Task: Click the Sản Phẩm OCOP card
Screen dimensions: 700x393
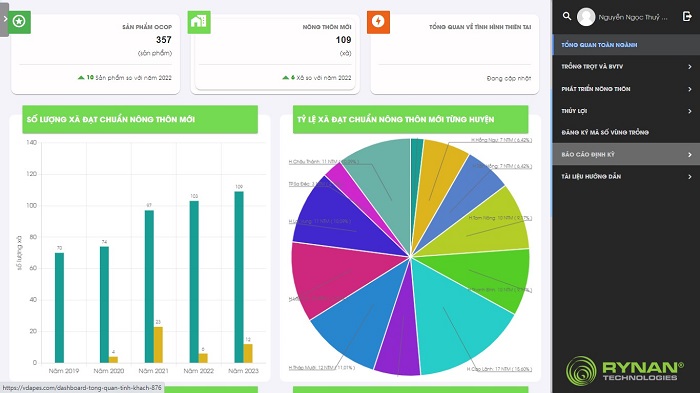Action: 96,54
